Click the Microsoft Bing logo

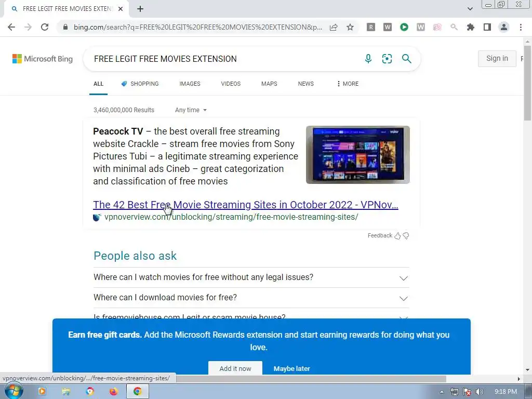[x=43, y=59]
